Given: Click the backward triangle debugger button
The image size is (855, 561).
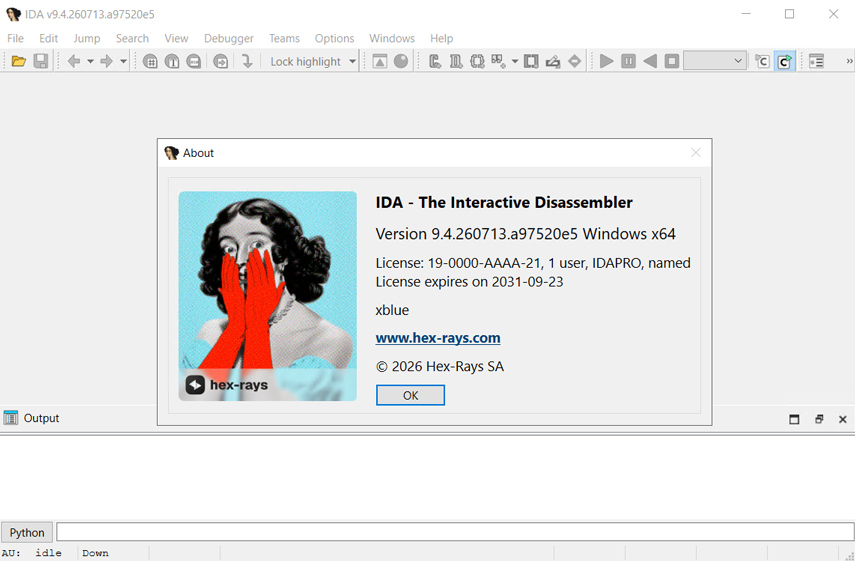Looking at the screenshot, I should point(650,61).
